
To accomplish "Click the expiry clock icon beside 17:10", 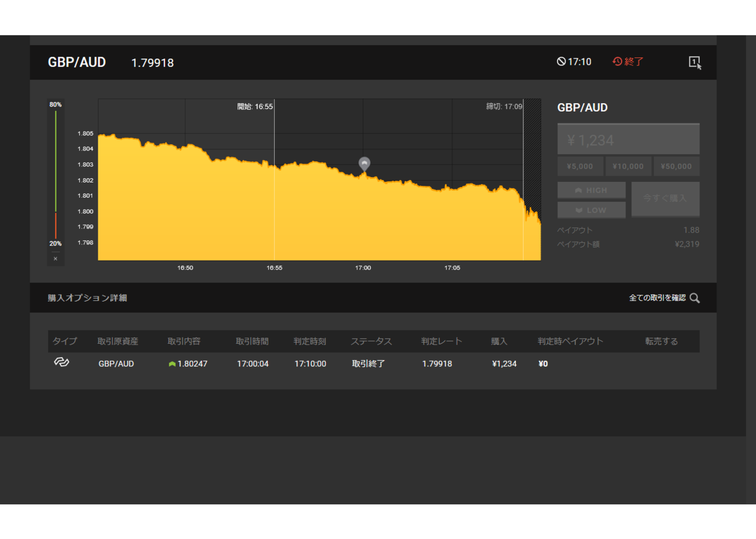I will click(561, 62).
